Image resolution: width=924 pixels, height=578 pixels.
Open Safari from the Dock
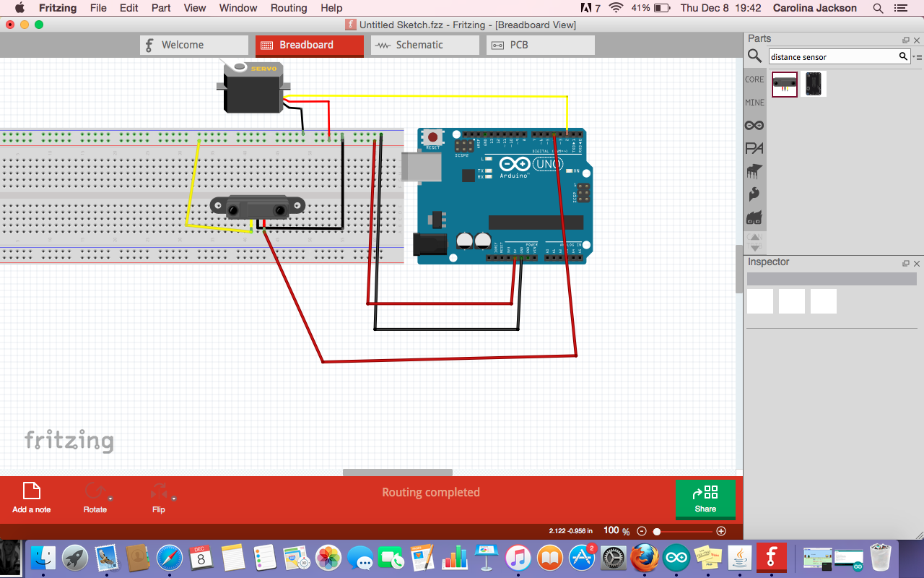coord(170,557)
